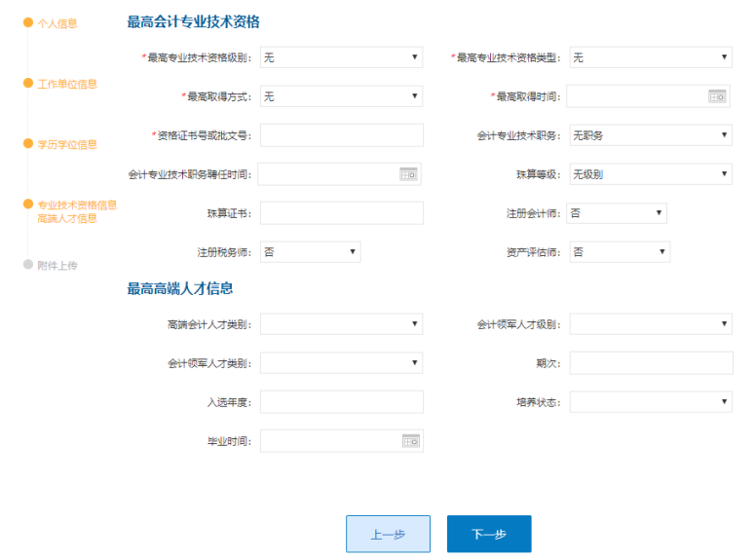
Task: Change 注册会计师 selection dropdown
Action: tap(617, 213)
